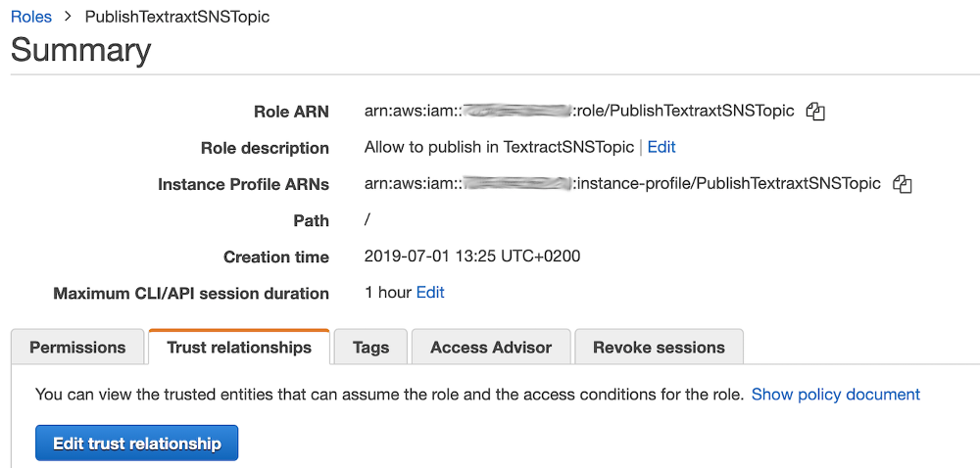Click the 'Instance Profile ARNs' label
This screenshot has width=980, height=468.
(x=243, y=184)
